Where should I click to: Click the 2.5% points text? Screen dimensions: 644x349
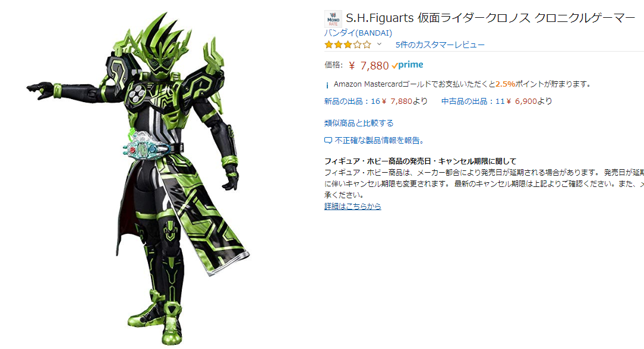coord(505,84)
